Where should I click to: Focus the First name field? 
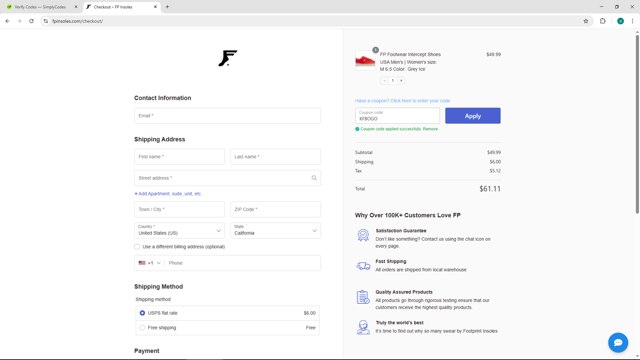(x=179, y=157)
